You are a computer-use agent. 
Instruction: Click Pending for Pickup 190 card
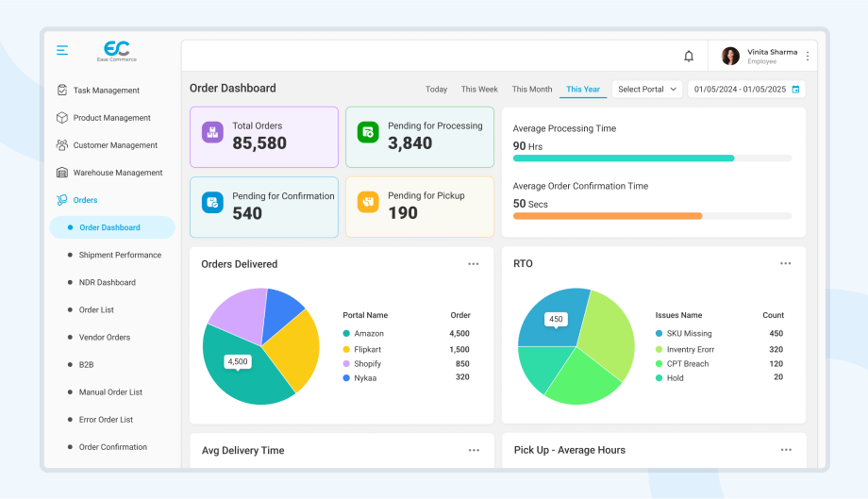coord(420,207)
